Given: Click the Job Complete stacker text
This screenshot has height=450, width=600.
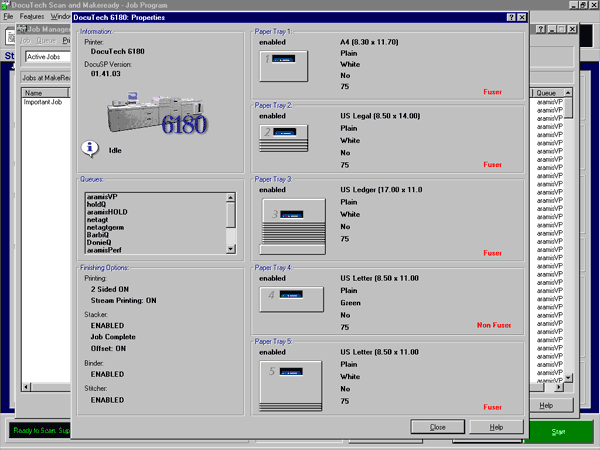Looking at the screenshot, I should (113, 337).
